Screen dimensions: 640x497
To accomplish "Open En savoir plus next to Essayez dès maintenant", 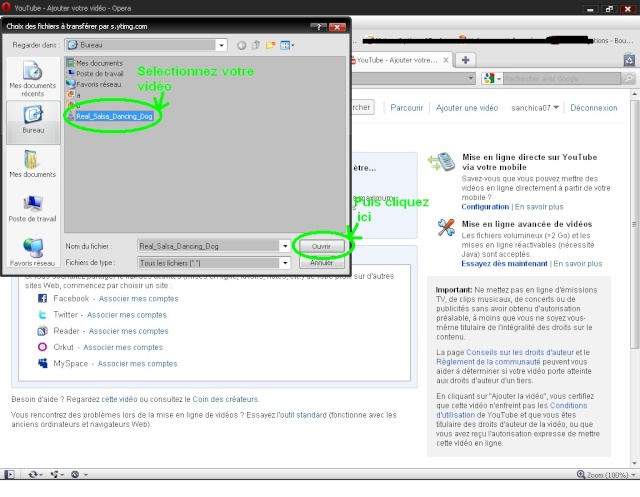I will (x=578, y=263).
